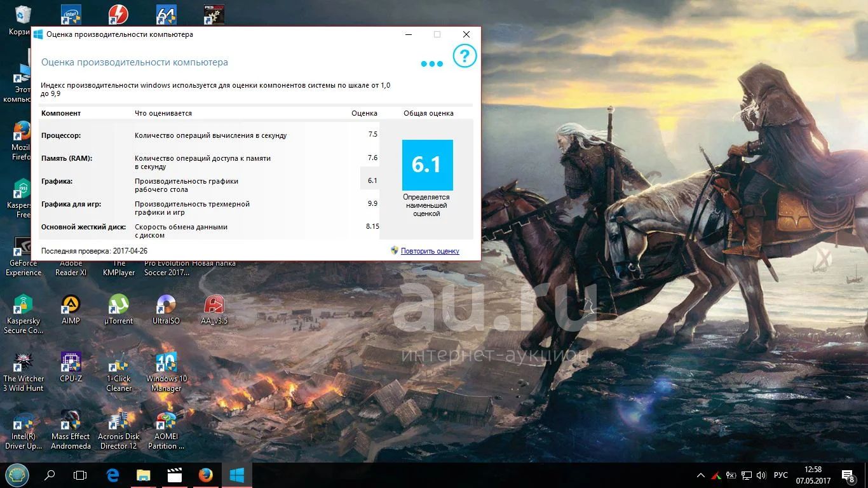Image resolution: width=868 pixels, height=488 pixels.
Task: Select 'Графика для игр:' row label
Action: [x=71, y=204]
